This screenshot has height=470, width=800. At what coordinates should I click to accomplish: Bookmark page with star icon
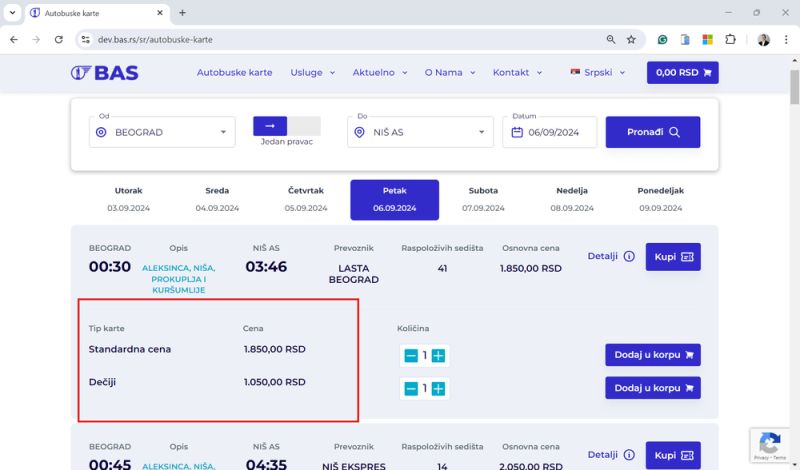click(631, 39)
